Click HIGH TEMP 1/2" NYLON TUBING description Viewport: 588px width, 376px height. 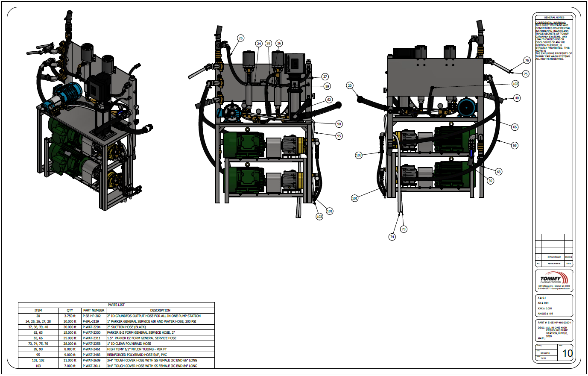136,349
